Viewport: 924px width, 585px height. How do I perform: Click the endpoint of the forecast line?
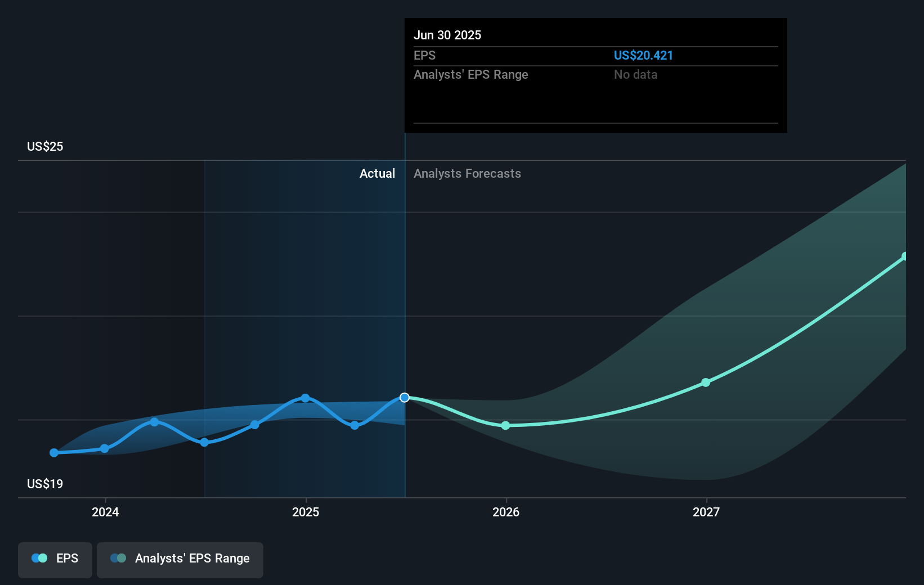(905, 256)
